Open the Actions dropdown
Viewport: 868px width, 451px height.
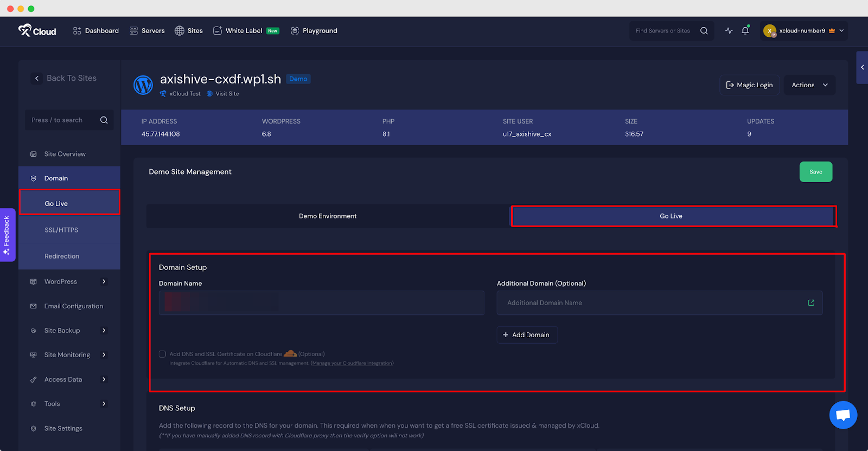pos(809,85)
